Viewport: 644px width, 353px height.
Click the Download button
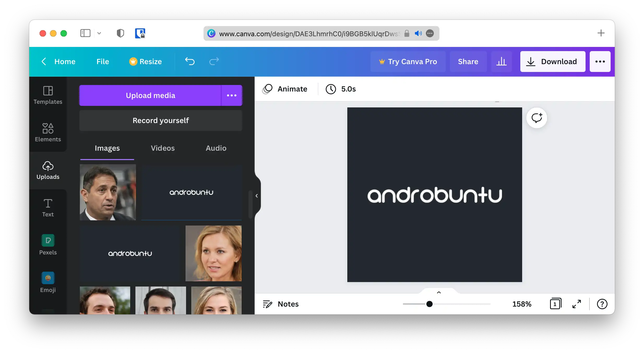click(x=552, y=62)
